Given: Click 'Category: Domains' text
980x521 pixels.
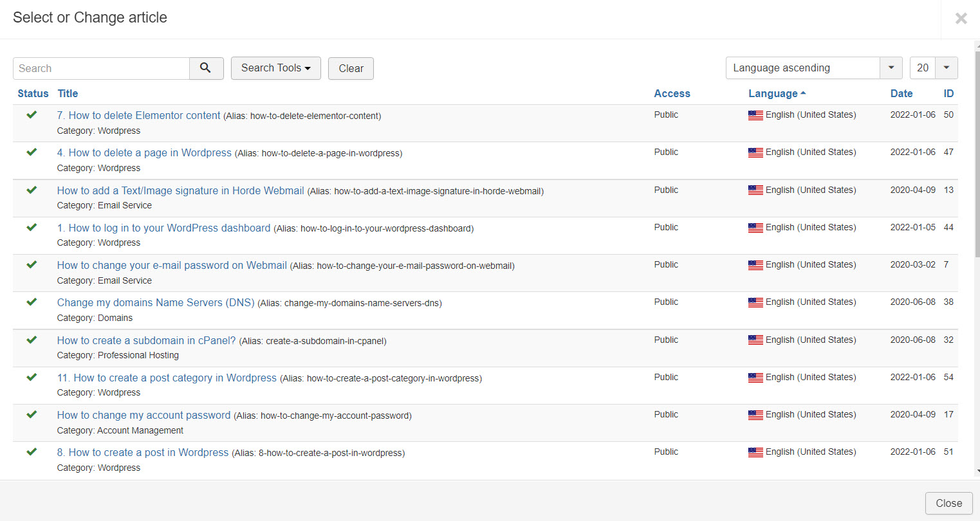Looking at the screenshot, I should [x=95, y=318].
